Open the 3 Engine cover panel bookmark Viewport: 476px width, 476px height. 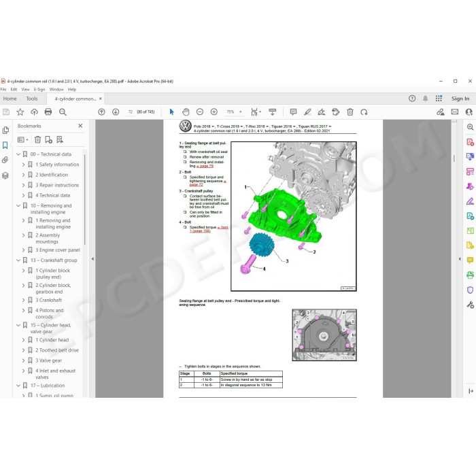click(x=58, y=250)
